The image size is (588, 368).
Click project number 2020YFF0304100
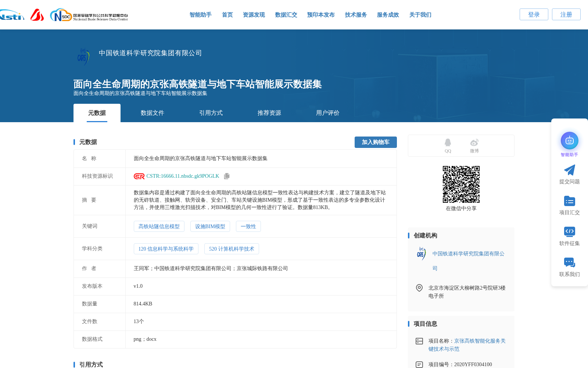point(473,365)
